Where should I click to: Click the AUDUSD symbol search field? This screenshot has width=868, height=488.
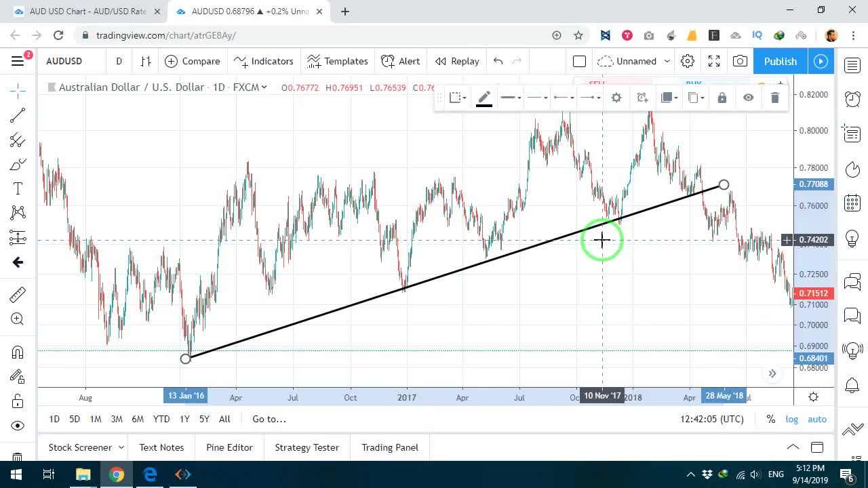(x=64, y=61)
